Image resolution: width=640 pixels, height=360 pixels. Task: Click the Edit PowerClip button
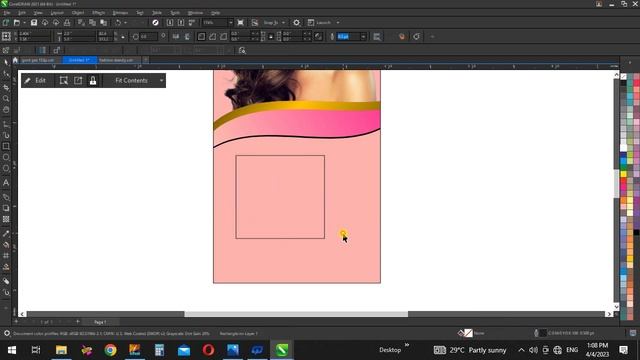click(x=36, y=80)
